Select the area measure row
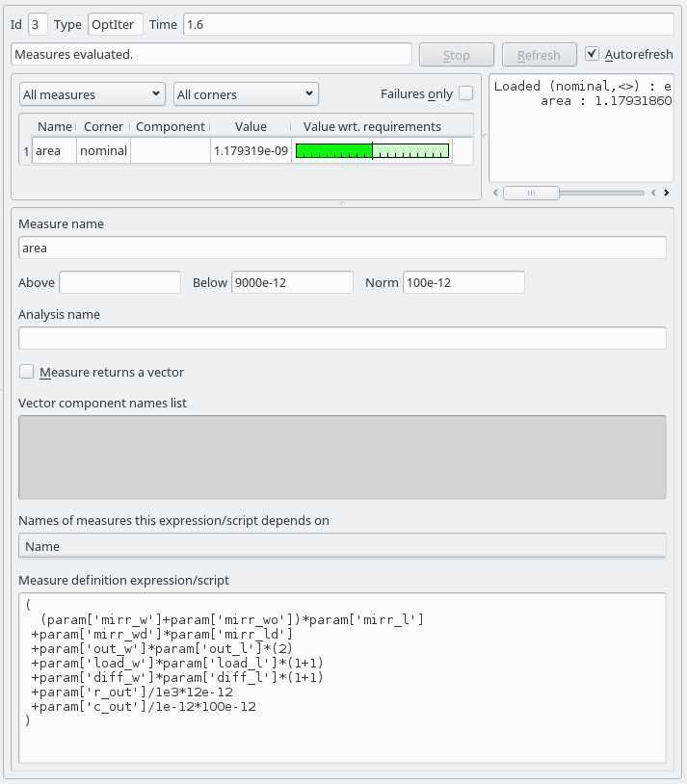The height and width of the screenshot is (784, 687). click(x=54, y=151)
